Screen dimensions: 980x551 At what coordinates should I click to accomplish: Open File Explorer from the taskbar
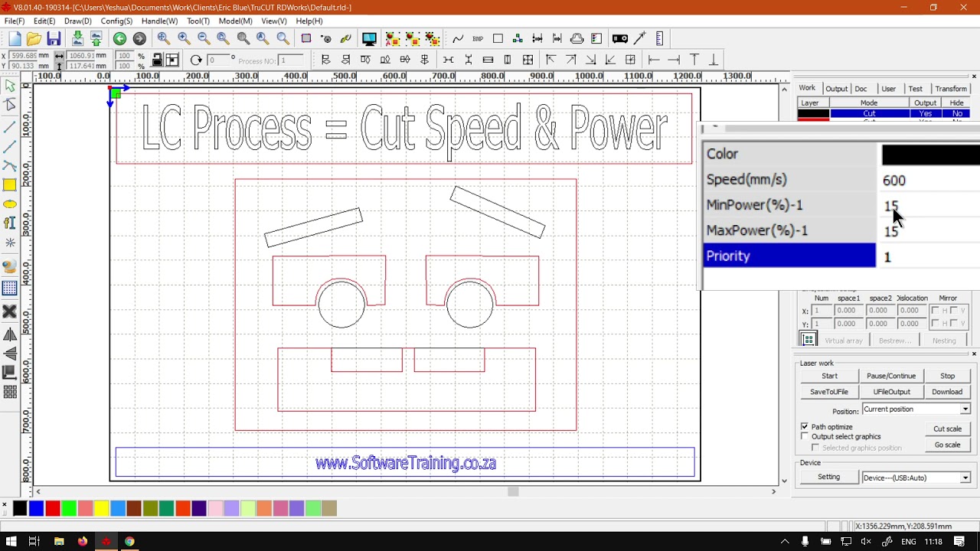[x=59, y=542]
